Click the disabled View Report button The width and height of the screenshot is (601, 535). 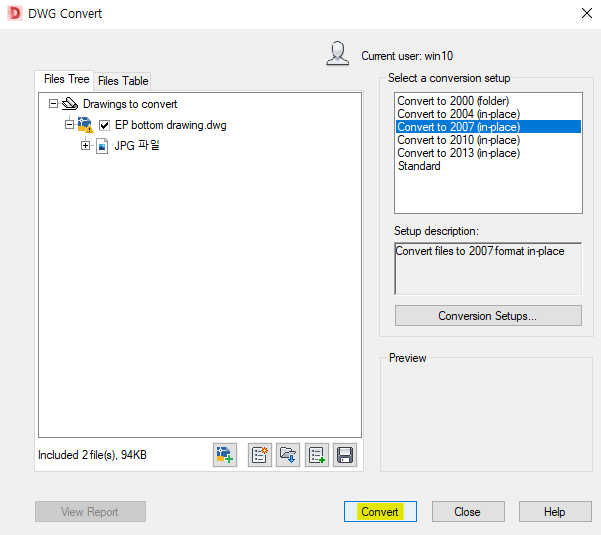click(x=90, y=512)
